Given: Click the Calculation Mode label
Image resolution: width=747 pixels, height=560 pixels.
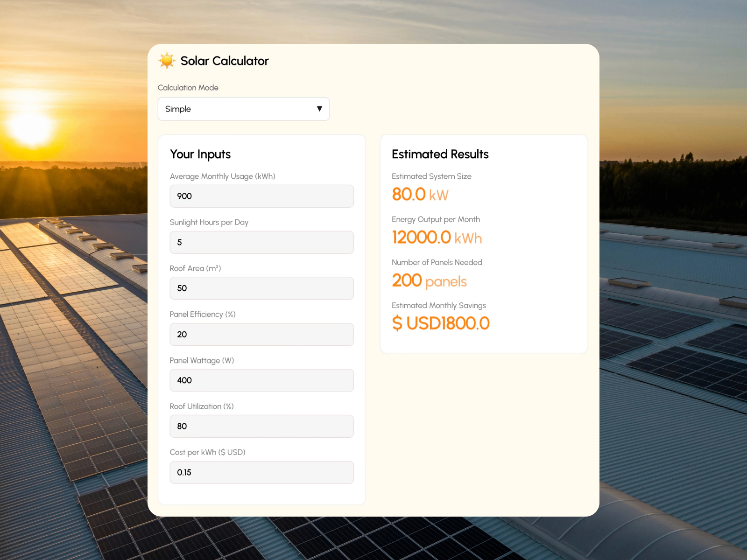Looking at the screenshot, I should click(188, 88).
